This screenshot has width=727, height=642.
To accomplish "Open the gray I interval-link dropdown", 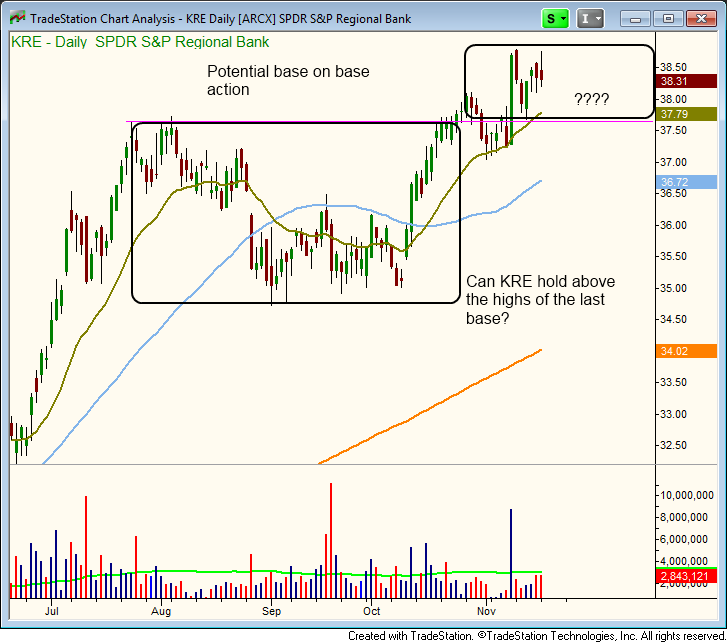I will pyautogui.click(x=590, y=19).
